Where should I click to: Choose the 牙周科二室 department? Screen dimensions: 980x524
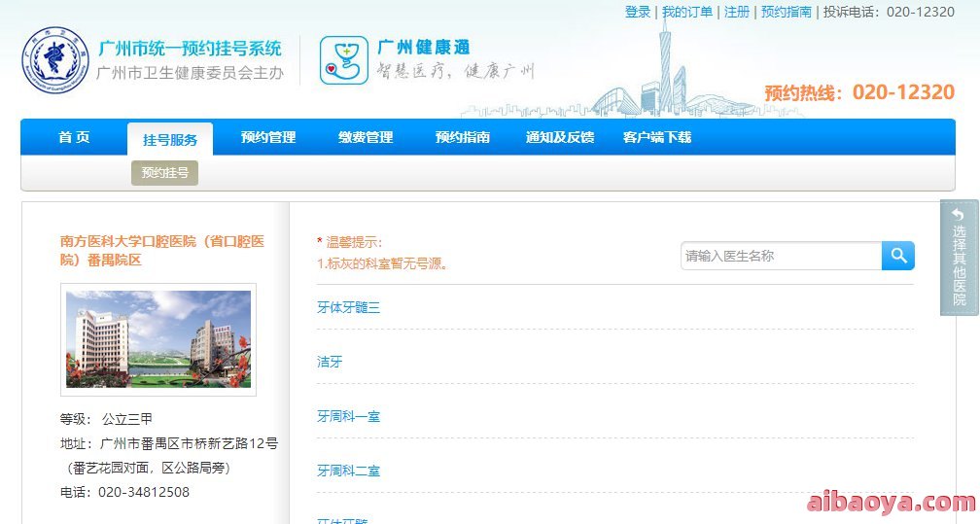(348, 471)
